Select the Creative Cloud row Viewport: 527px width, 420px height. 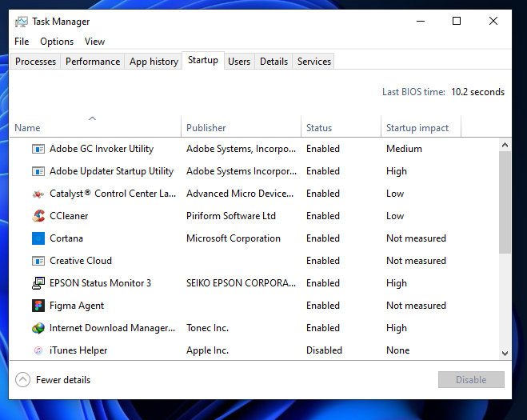254,261
